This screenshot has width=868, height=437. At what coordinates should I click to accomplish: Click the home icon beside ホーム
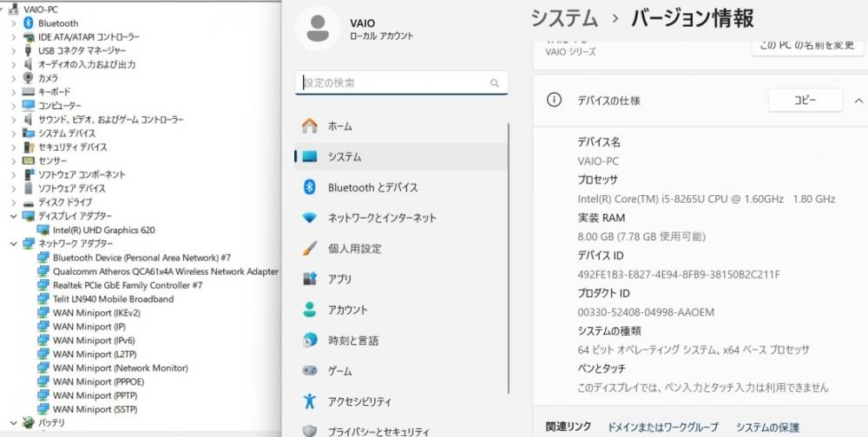tap(310, 126)
